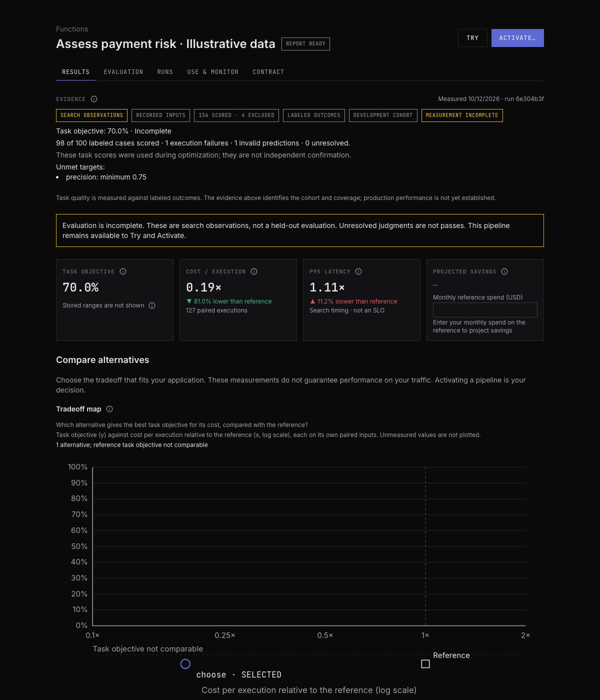The height and width of the screenshot is (700, 600).
Task: Show info for Projected Savings card
Action: click(x=504, y=271)
